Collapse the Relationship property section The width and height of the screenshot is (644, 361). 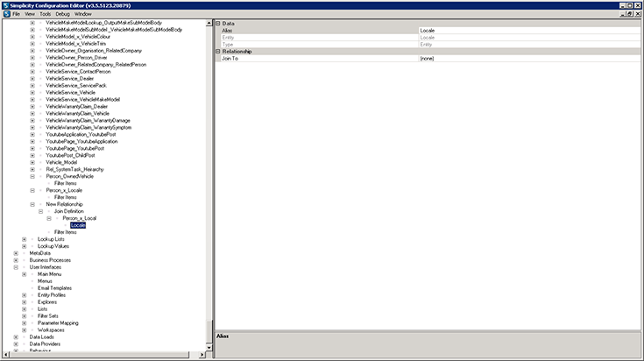tap(218, 52)
